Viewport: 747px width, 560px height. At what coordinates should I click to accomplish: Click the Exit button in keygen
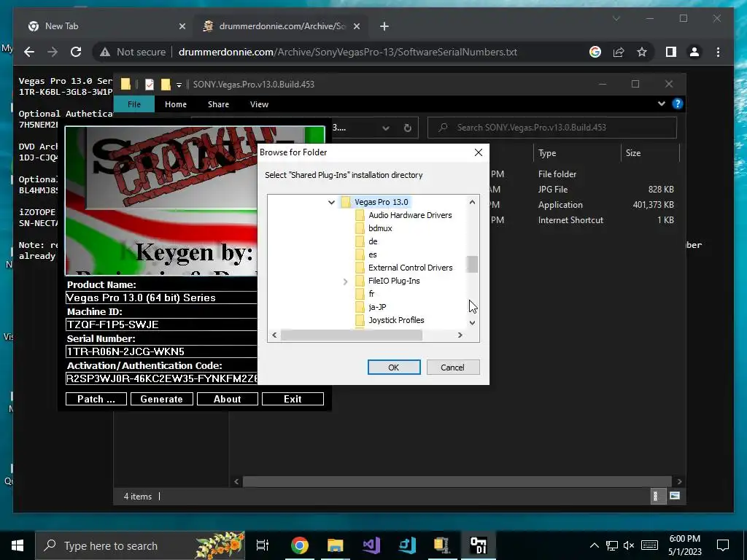[293, 399]
